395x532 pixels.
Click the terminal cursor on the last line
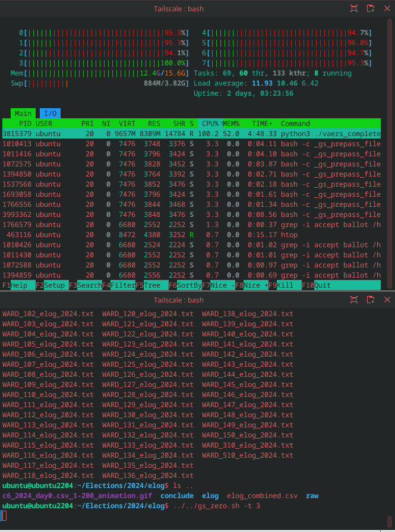[x=4, y=516]
